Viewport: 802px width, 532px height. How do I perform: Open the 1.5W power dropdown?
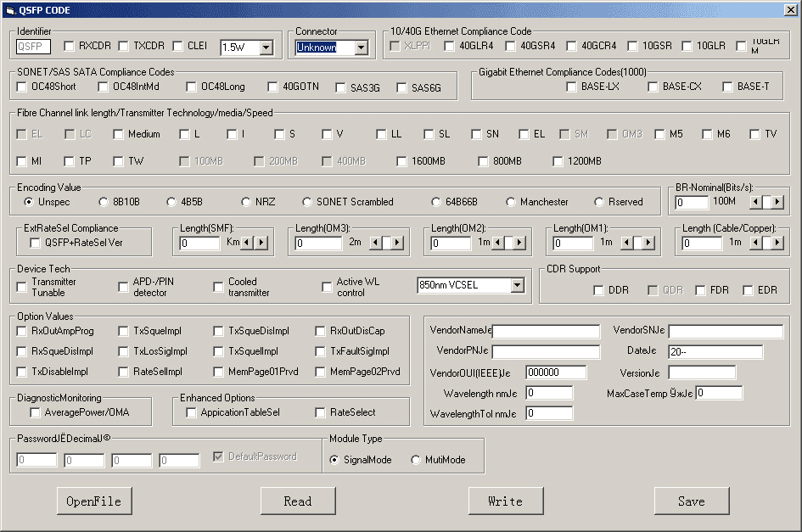pos(266,48)
